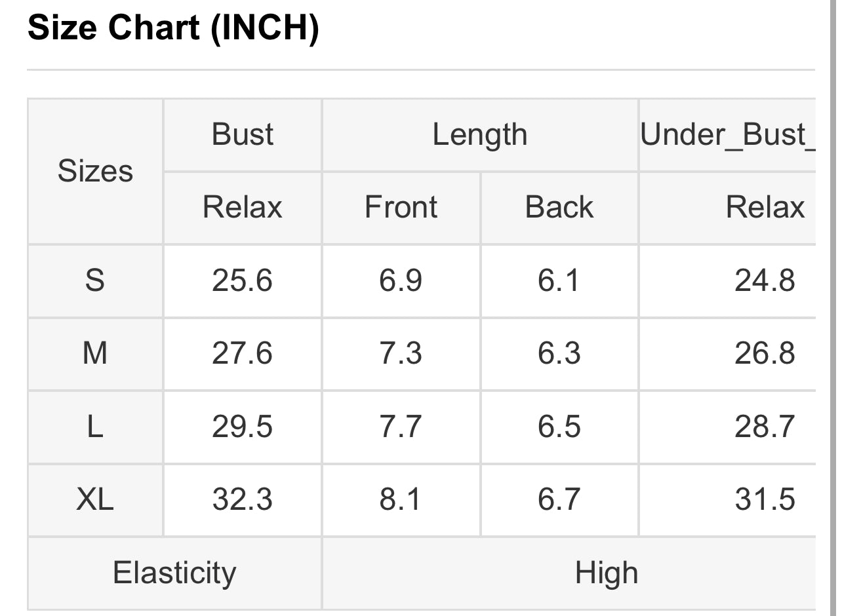The width and height of the screenshot is (842, 616).
Task: Click the front length value 7.3
Action: click(x=401, y=355)
